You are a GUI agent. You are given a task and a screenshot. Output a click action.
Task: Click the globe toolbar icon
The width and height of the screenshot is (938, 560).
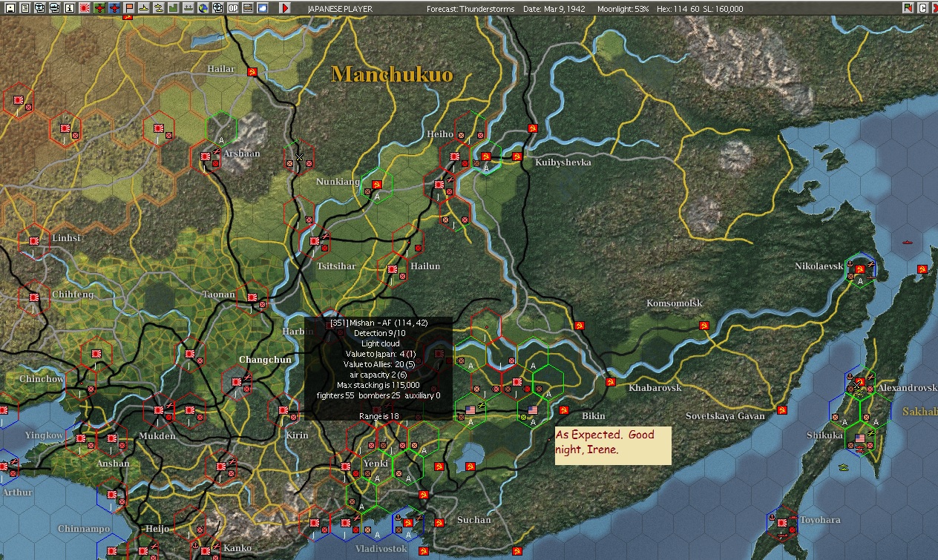203,8
